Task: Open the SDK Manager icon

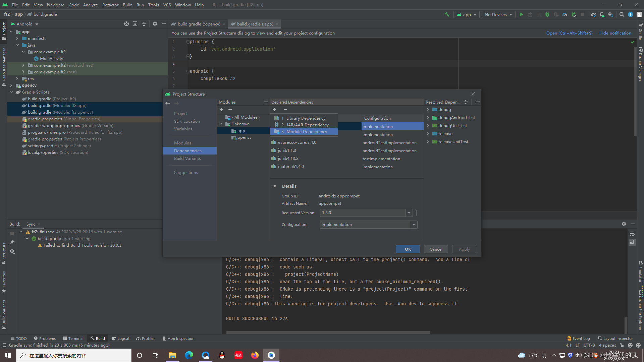Action: (x=610, y=14)
